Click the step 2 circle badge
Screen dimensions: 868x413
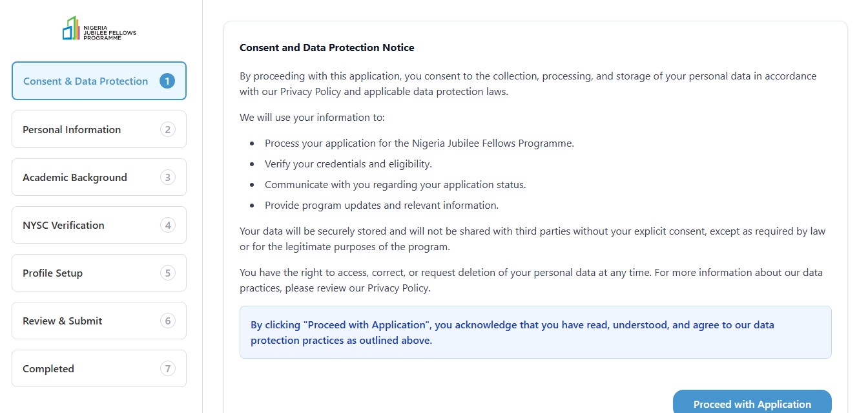168,129
